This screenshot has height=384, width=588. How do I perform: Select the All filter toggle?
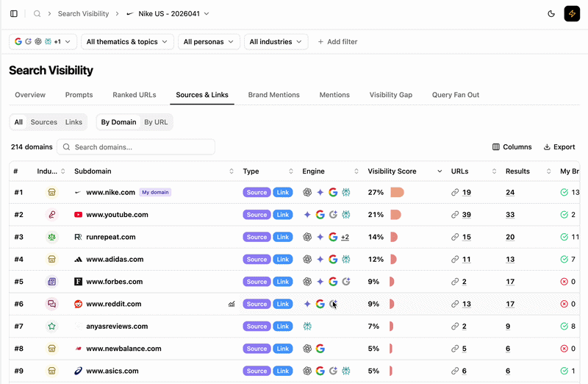click(x=18, y=122)
